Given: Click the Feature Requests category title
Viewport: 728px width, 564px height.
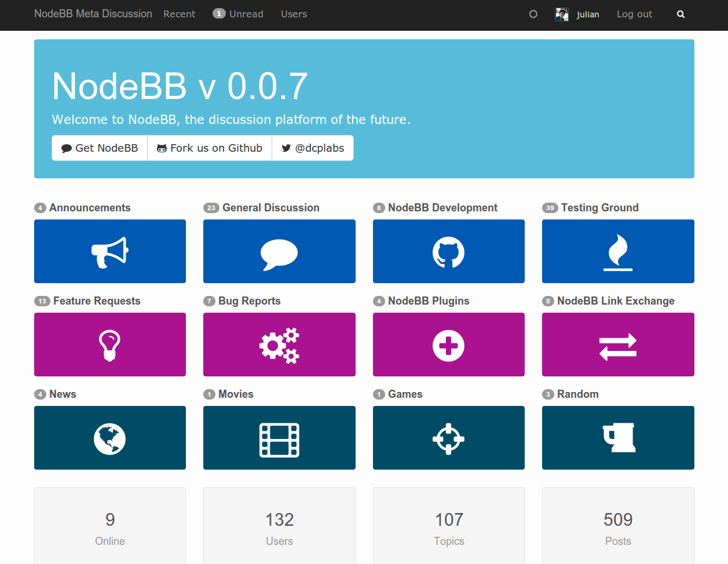Looking at the screenshot, I should [97, 301].
